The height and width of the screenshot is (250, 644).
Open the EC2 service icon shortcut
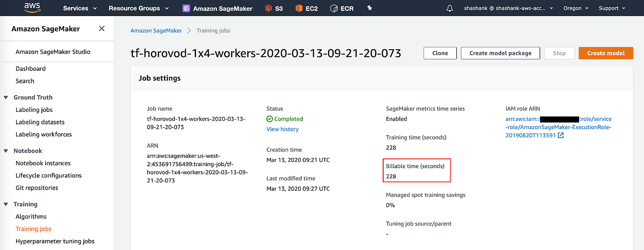[299, 8]
